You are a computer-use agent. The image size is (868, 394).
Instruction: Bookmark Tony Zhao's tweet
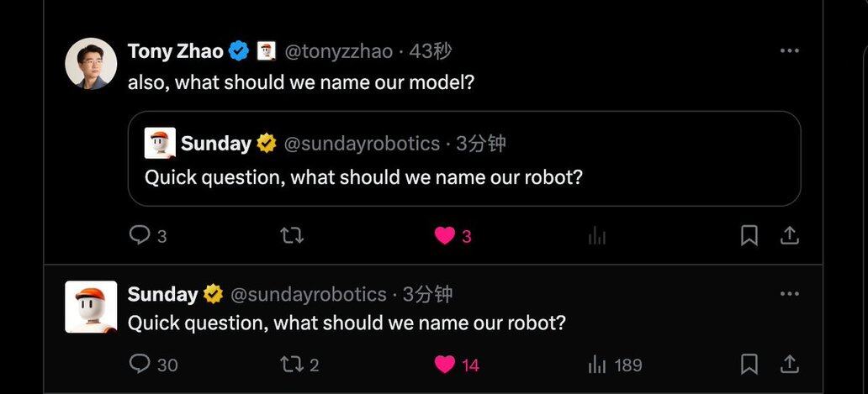tap(749, 236)
